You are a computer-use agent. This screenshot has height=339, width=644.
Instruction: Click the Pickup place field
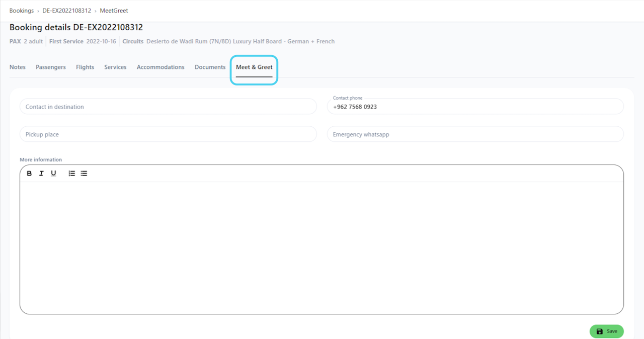(168, 134)
